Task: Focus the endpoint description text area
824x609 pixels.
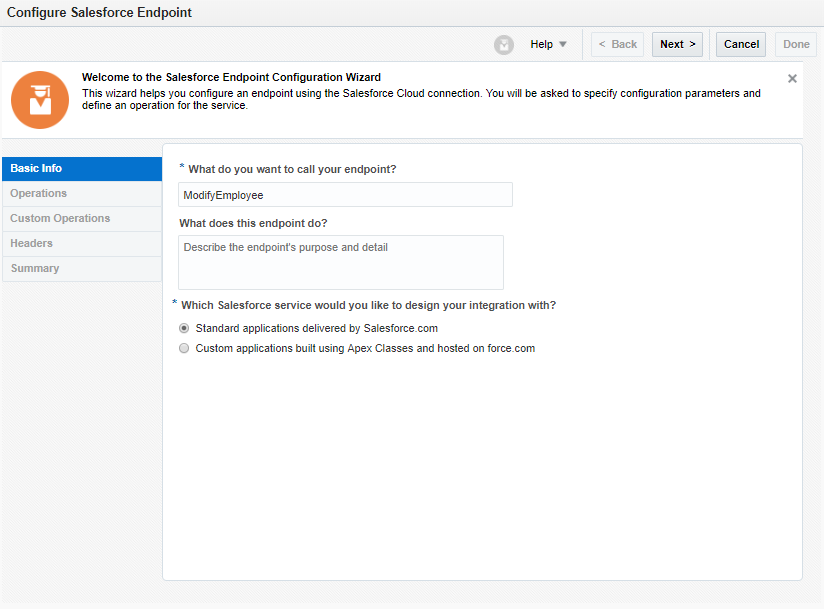Action: click(341, 262)
